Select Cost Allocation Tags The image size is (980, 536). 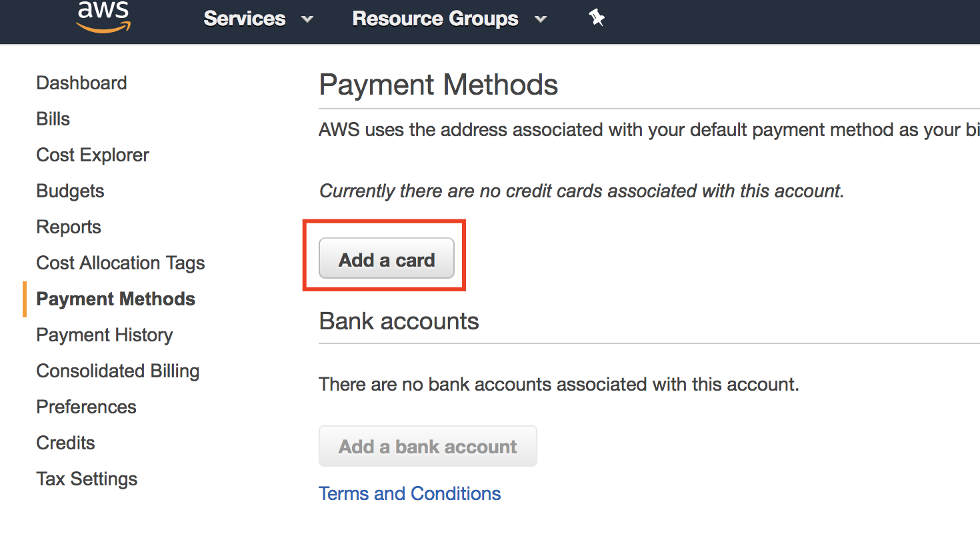(x=121, y=263)
